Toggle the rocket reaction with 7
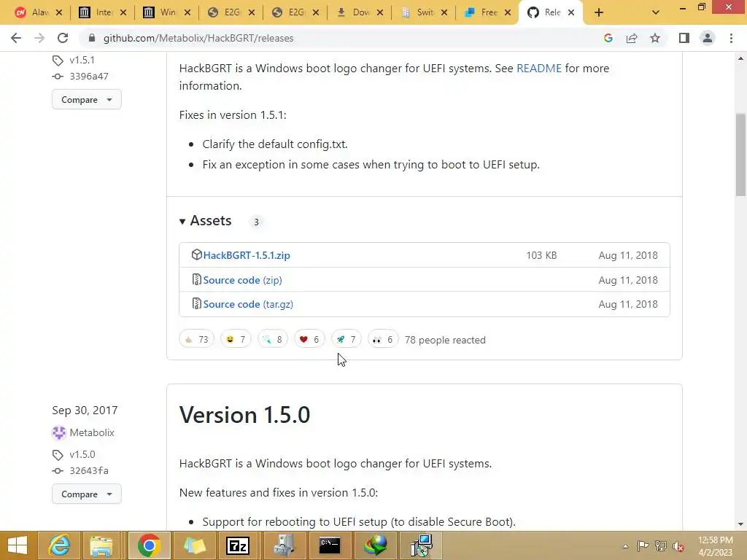Screen dimensions: 747x560 [x=347, y=339]
